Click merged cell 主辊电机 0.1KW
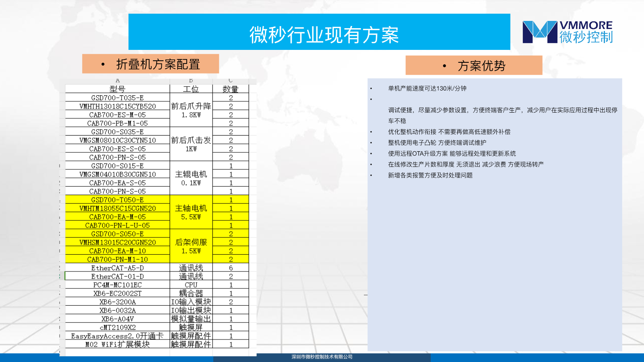The height and width of the screenshot is (362, 644). coord(191,178)
